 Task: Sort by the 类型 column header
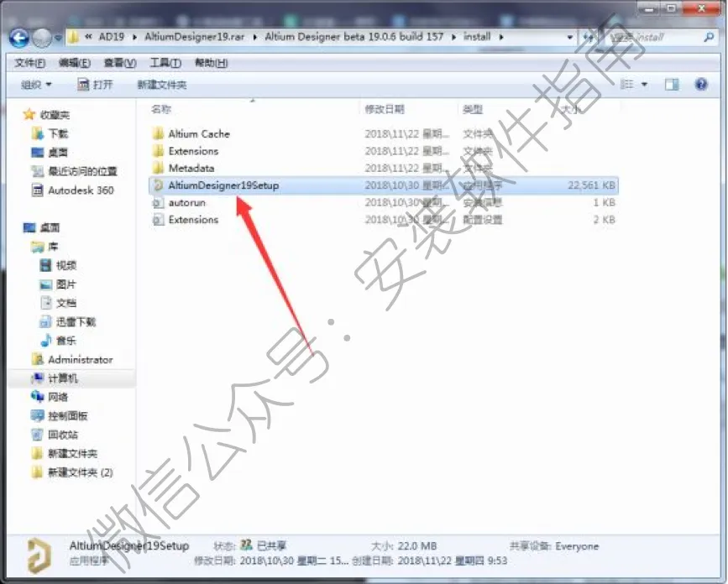473,109
